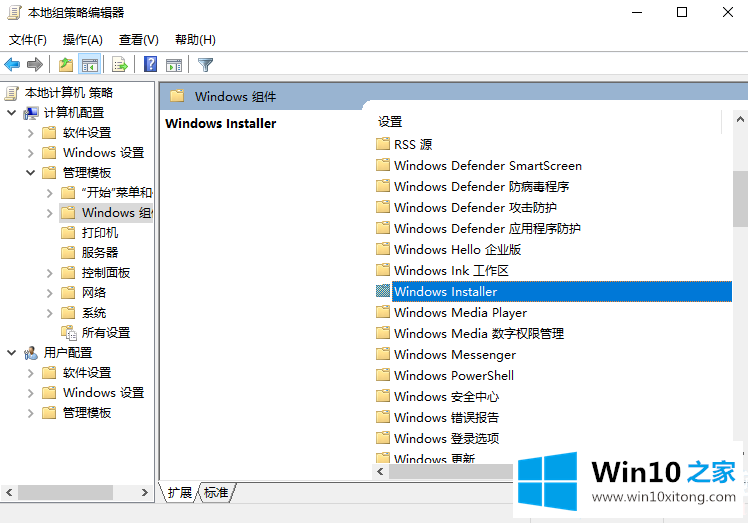The width and height of the screenshot is (748, 523).
Task: Click the settings list vertical scrollbar thumb
Action: click(740, 199)
